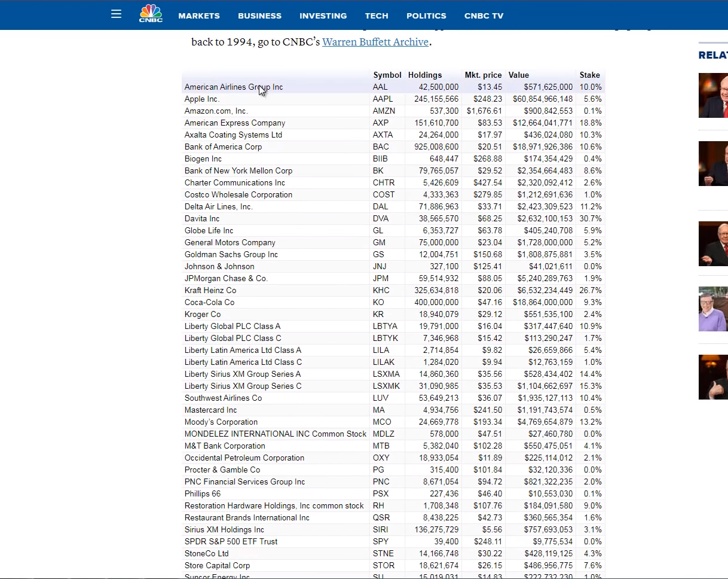Click the MDLZ ticker symbol
This screenshot has width=728, height=579.
pos(384,434)
